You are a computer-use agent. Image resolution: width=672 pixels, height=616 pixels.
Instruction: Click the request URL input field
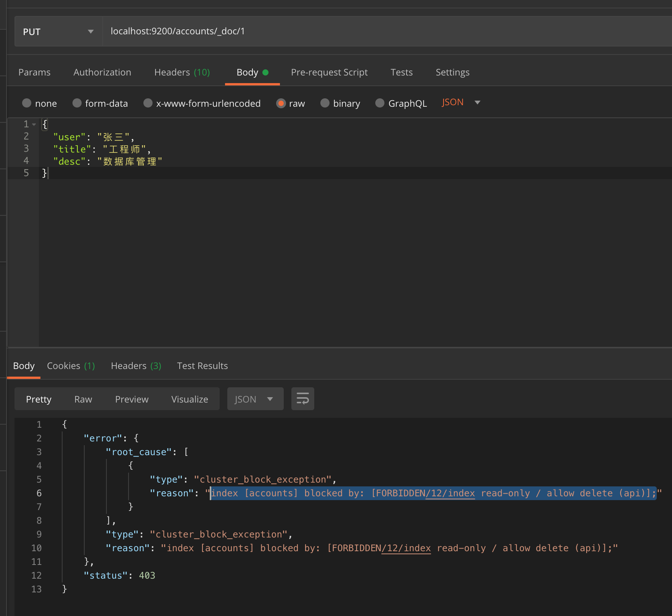(x=381, y=31)
